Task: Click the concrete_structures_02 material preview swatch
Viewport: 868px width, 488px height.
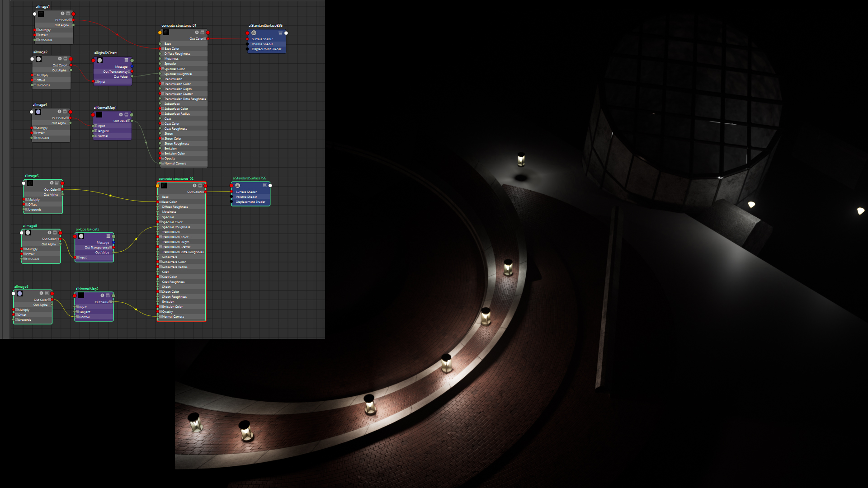Action: pos(164,185)
